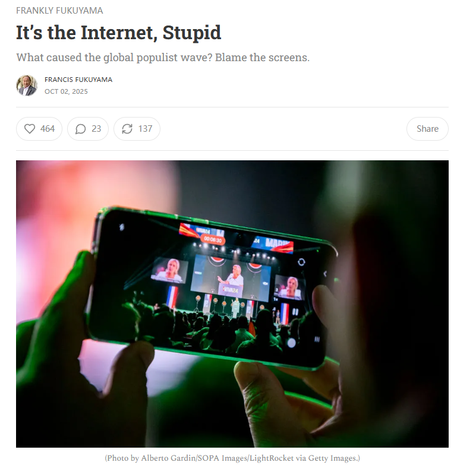The width and height of the screenshot is (476, 472).
Task: Tap the white shutter button on phone screen
Action: [291, 343]
